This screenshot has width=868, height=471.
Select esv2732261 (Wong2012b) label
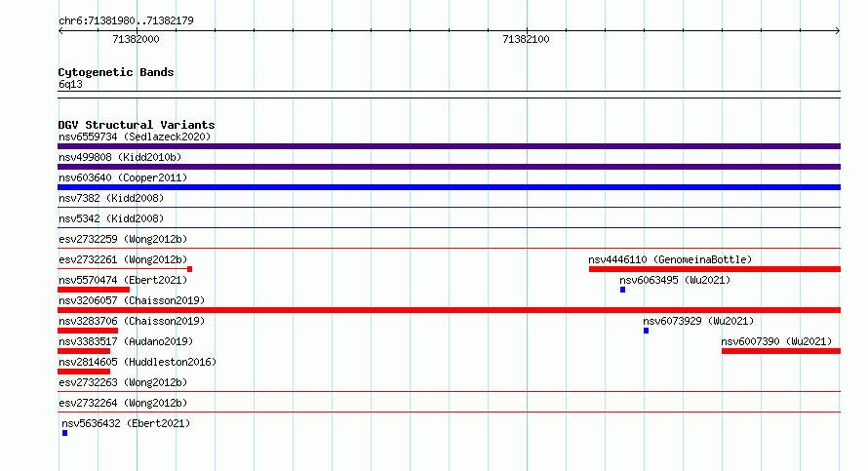pos(123,259)
